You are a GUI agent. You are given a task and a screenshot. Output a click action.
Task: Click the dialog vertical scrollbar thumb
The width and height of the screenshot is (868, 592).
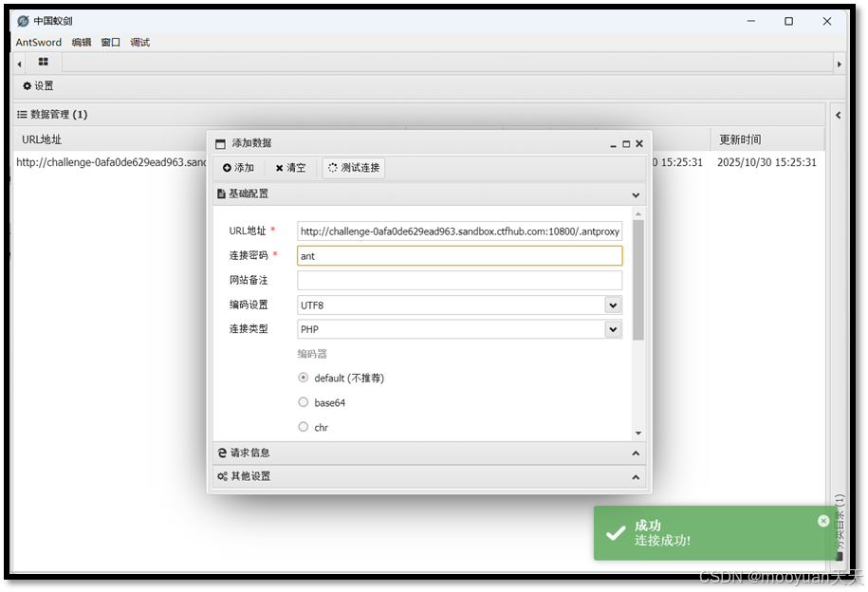[638, 280]
